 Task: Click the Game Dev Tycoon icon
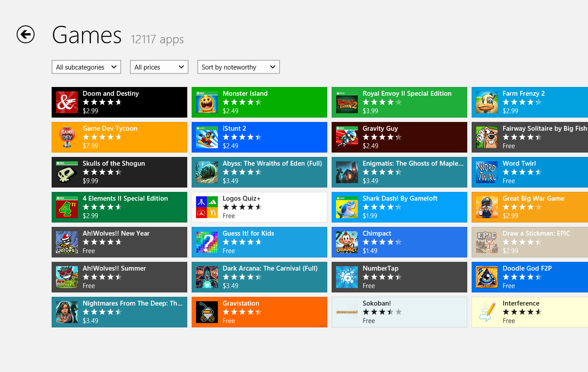(x=66, y=137)
